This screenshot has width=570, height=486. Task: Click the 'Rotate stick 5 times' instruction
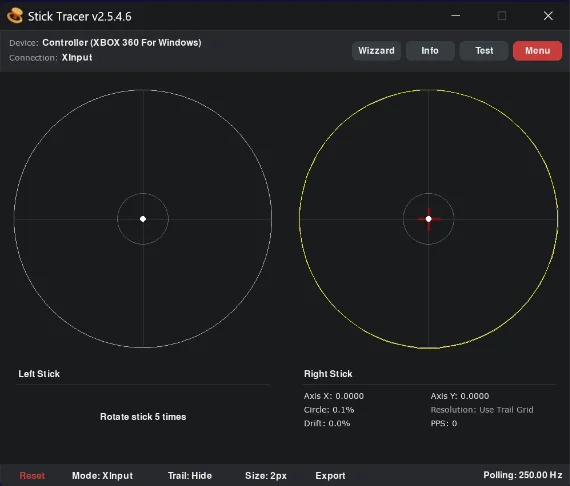point(143,417)
